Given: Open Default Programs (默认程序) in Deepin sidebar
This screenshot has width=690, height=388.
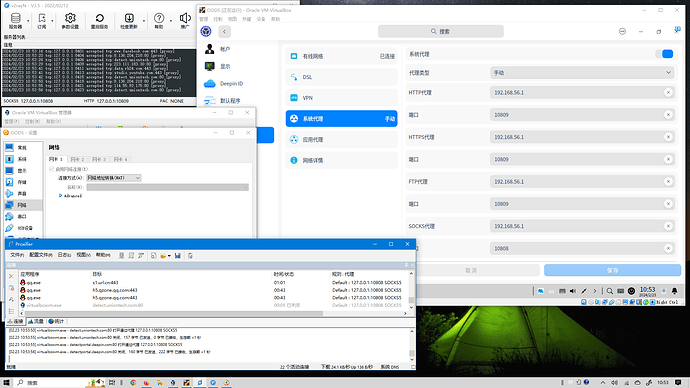Looking at the screenshot, I should pyautogui.click(x=230, y=101).
